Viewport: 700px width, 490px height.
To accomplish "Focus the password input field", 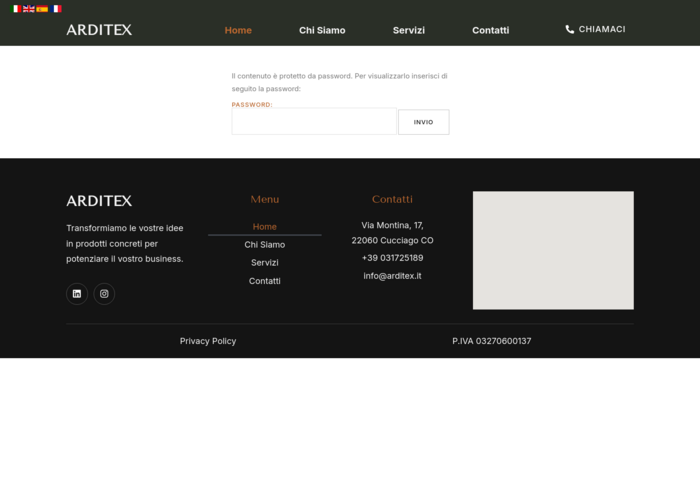I will coord(314,122).
